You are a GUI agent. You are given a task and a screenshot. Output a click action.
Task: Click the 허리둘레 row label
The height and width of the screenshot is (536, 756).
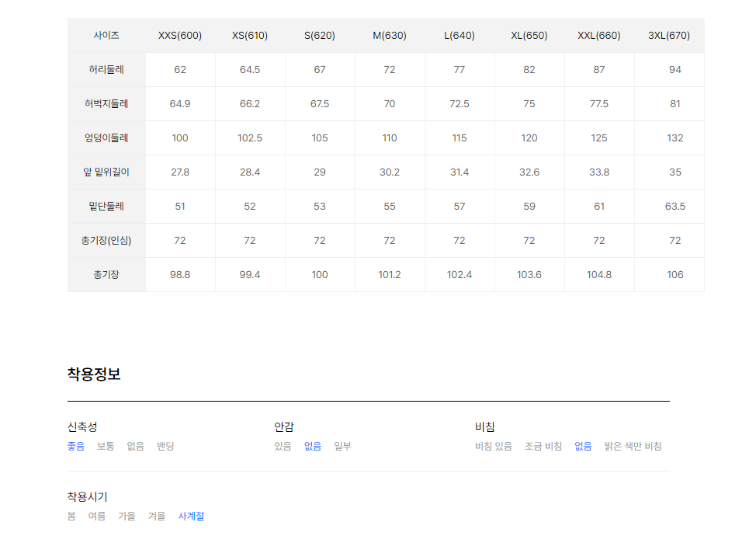tap(106, 69)
